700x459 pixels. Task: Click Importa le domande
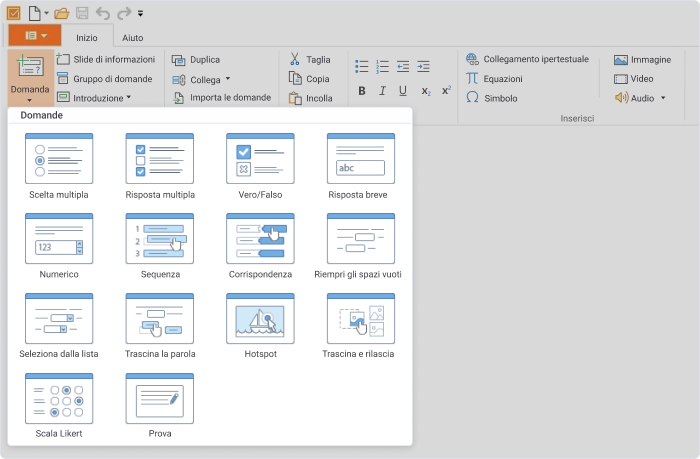(222, 97)
